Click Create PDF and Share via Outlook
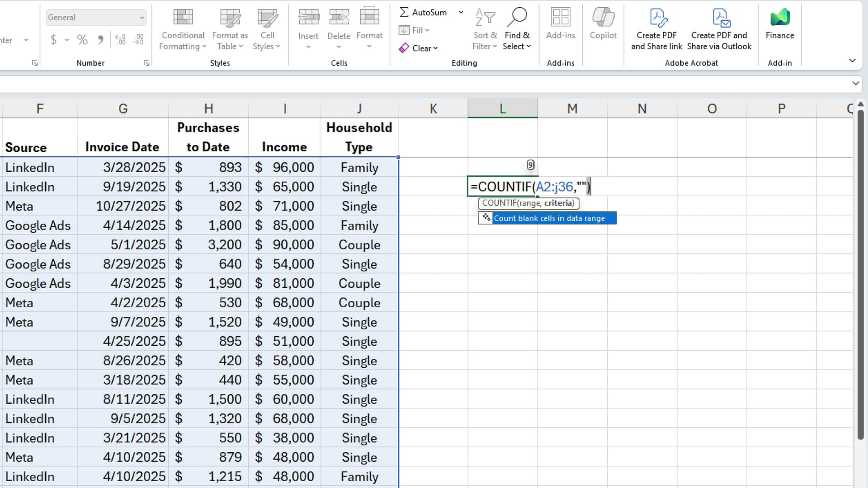This screenshot has height=488, width=868. [719, 27]
